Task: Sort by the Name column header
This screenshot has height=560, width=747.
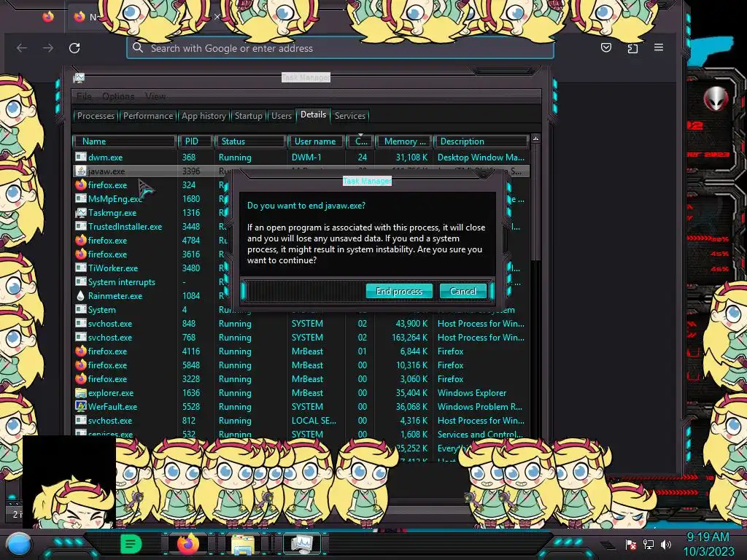Action: pos(125,141)
